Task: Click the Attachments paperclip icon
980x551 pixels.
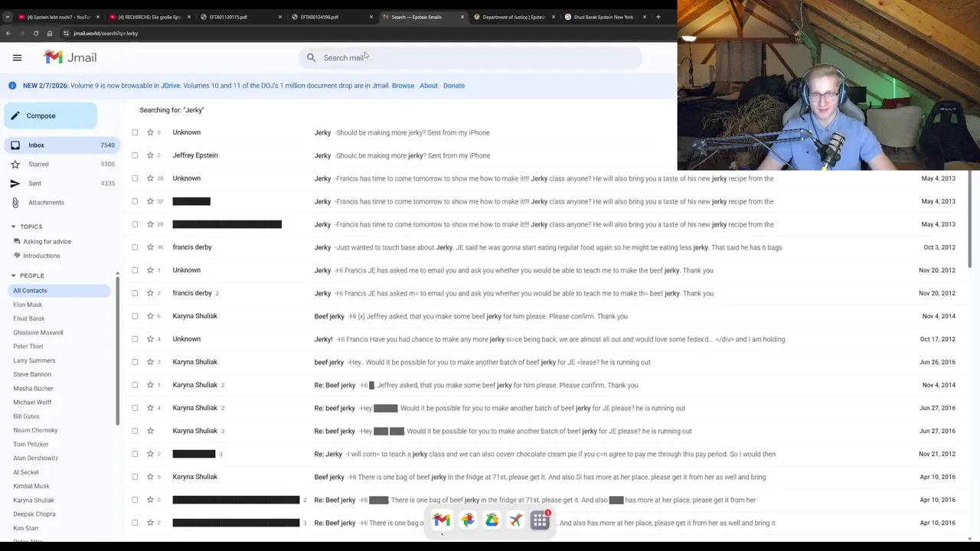Action: point(15,202)
